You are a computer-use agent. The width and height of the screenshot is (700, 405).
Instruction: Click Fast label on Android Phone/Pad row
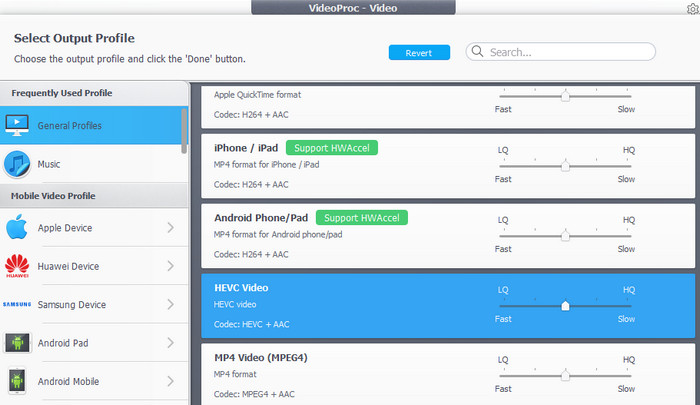(503, 249)
